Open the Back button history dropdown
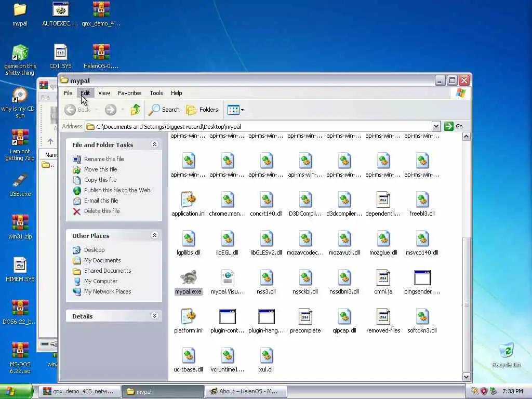 [x=97, y=110]
